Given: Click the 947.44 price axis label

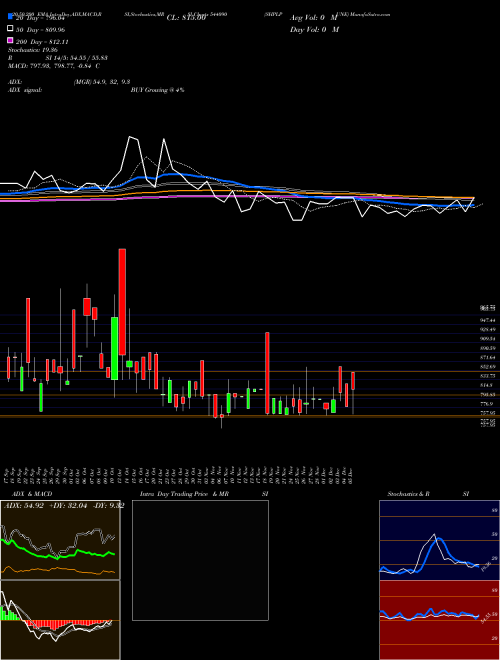Looking at the screenshot, I should 488,320.
